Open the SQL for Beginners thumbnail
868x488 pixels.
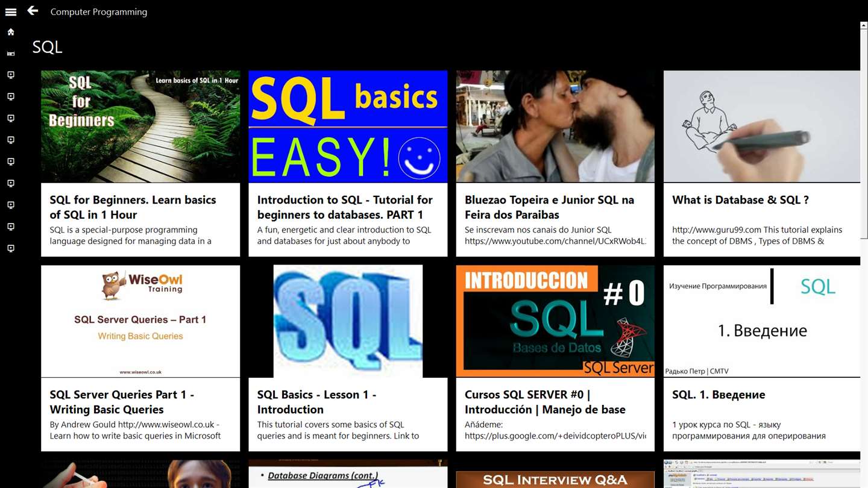click(140, 127)
